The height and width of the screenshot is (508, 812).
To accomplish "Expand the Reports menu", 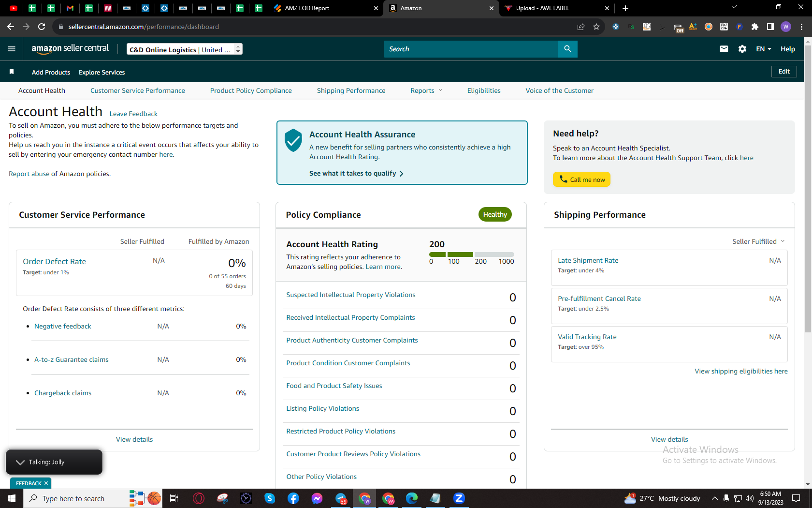I will [x=426, y=90].
